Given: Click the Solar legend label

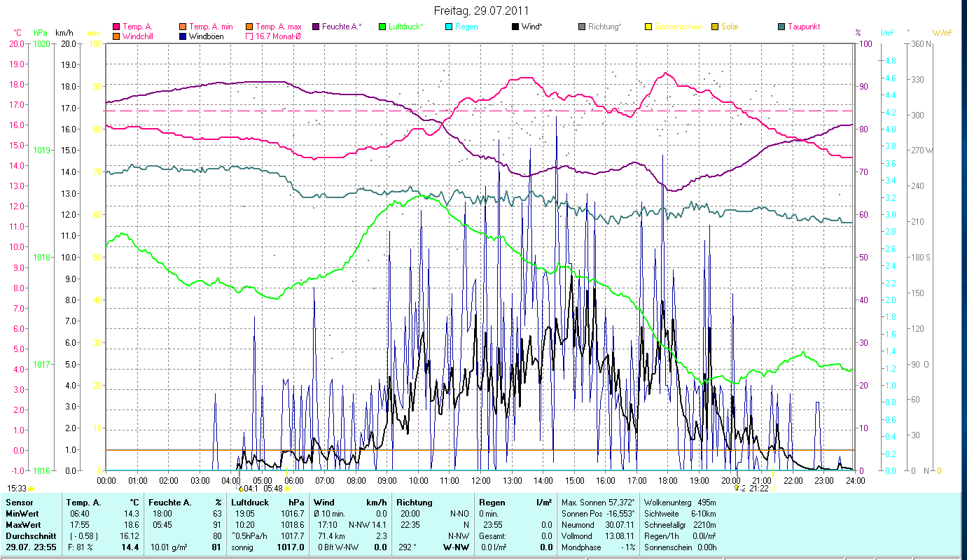Looking at the screenshot, I should point(730,27).
